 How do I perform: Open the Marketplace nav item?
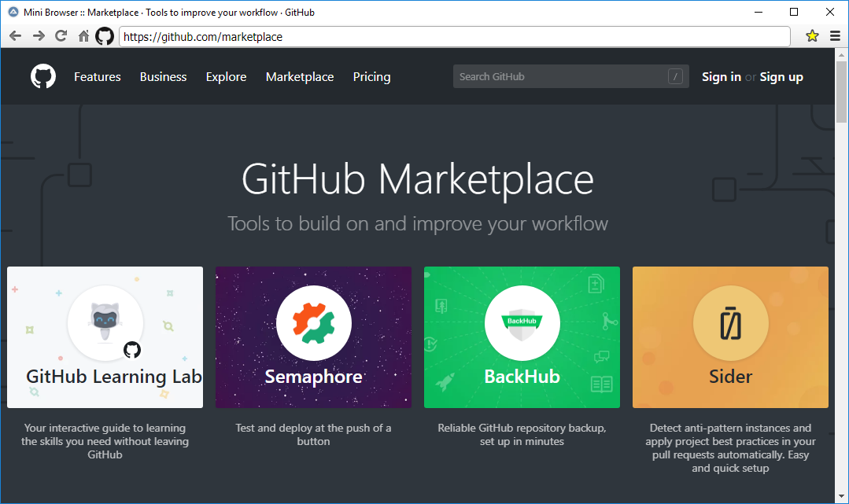300,77
